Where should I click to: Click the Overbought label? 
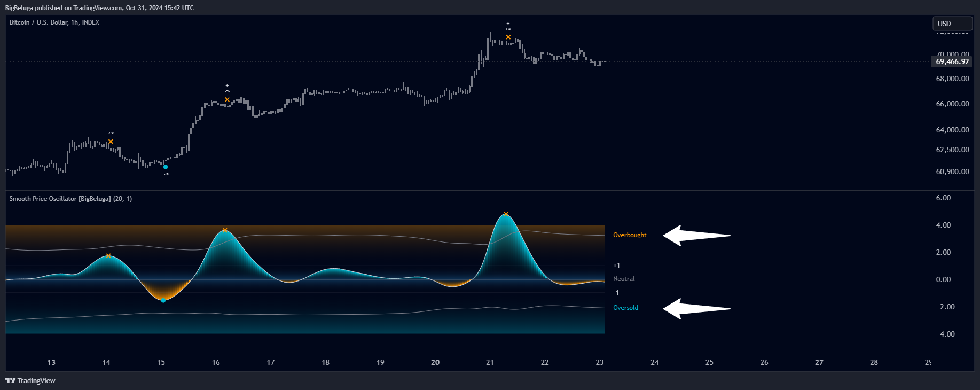tap(630, 235)
